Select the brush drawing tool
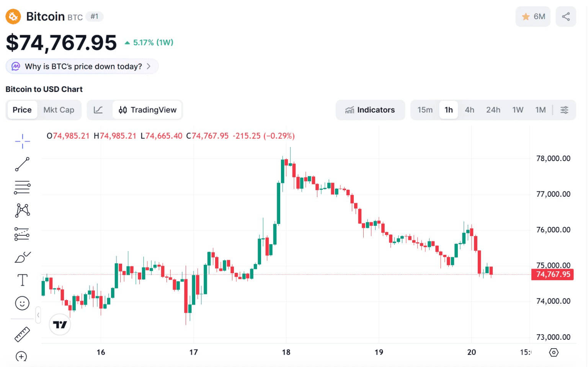 pyautogui.click(x=22, y=258)
